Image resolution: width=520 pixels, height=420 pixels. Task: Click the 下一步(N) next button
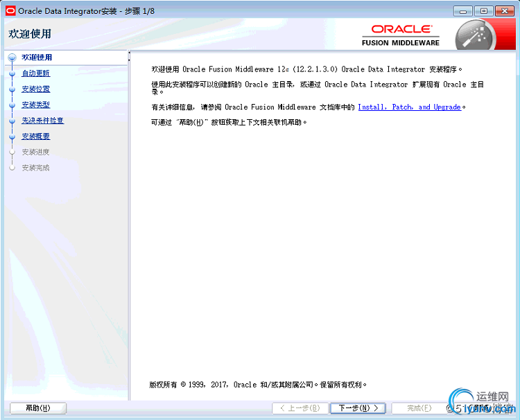click(358, 408)
